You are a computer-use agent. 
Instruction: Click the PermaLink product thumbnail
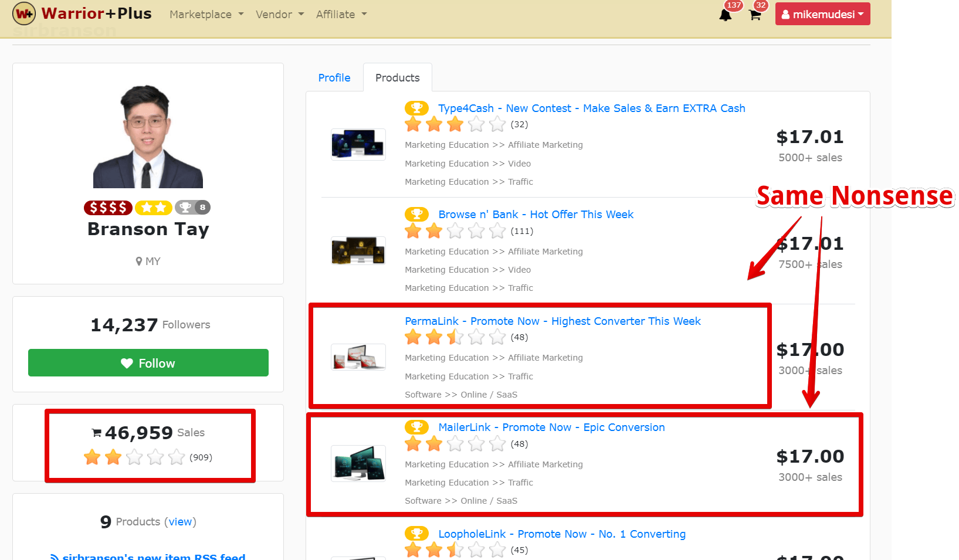point(358,357)
